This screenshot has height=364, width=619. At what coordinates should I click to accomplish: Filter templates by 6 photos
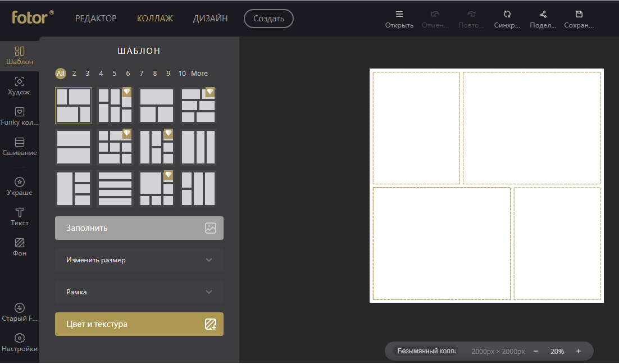128,74
